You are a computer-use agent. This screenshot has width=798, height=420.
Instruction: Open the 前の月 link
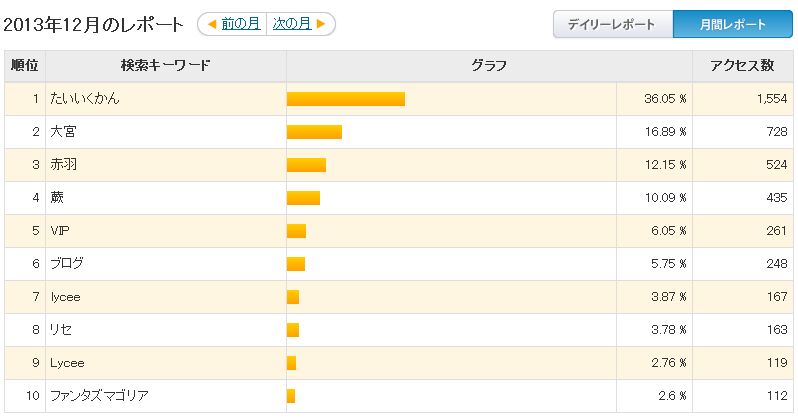point(241,23)
